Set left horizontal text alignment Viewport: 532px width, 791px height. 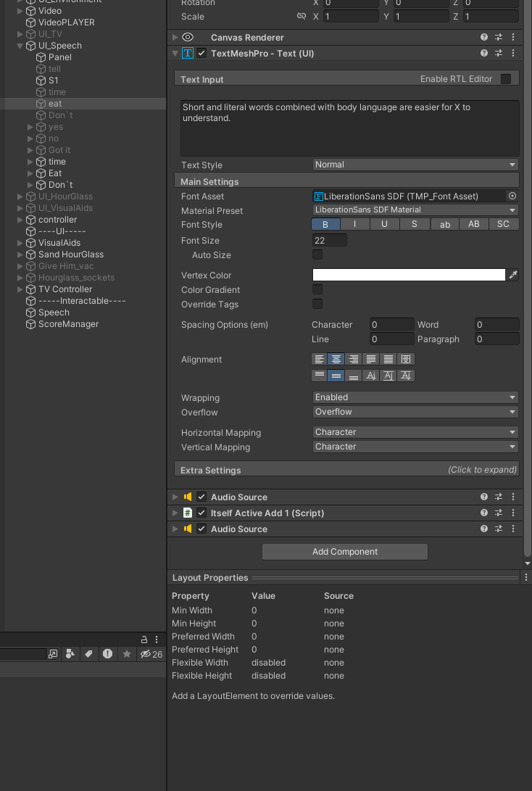click(x=319, y=359)
